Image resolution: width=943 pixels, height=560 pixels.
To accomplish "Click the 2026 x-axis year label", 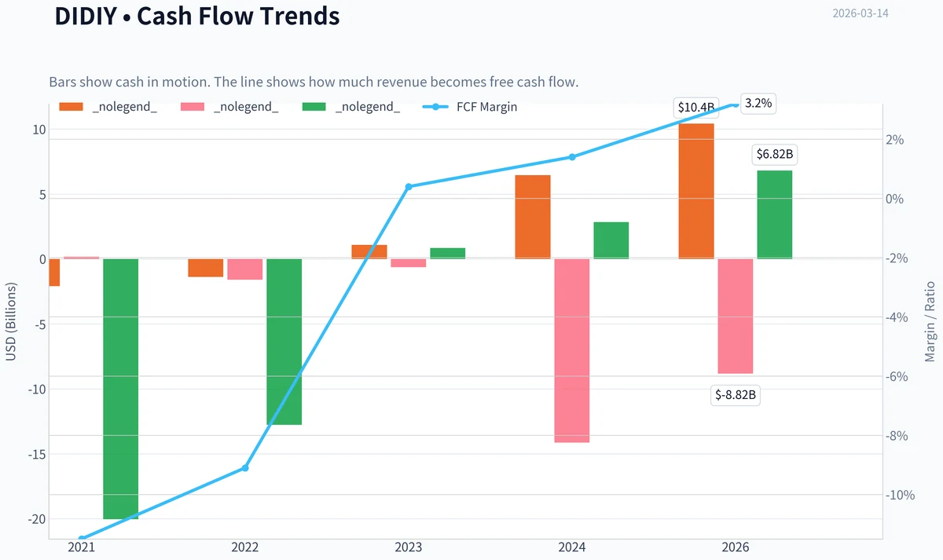I will [736, 547].
